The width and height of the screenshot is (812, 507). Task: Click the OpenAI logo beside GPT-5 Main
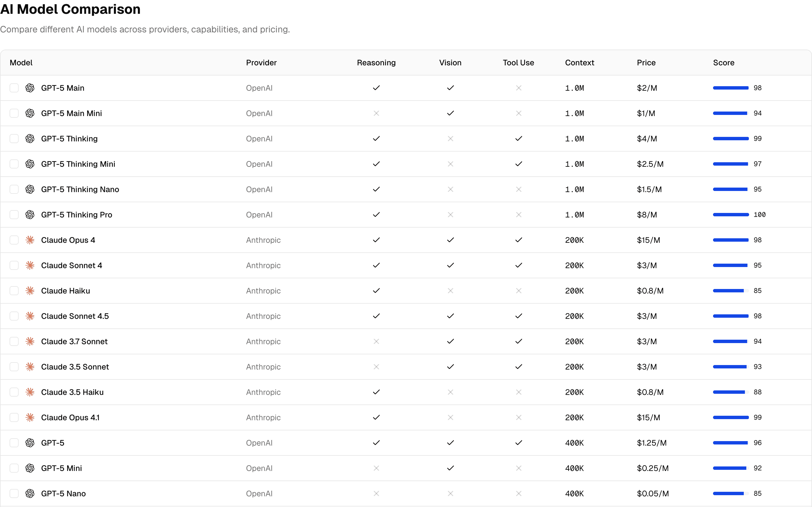(30, 88)
